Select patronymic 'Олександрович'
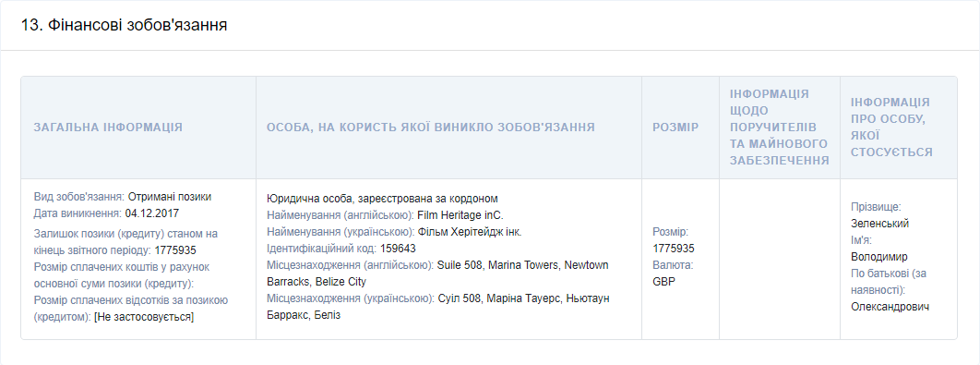 pos(890,307)
